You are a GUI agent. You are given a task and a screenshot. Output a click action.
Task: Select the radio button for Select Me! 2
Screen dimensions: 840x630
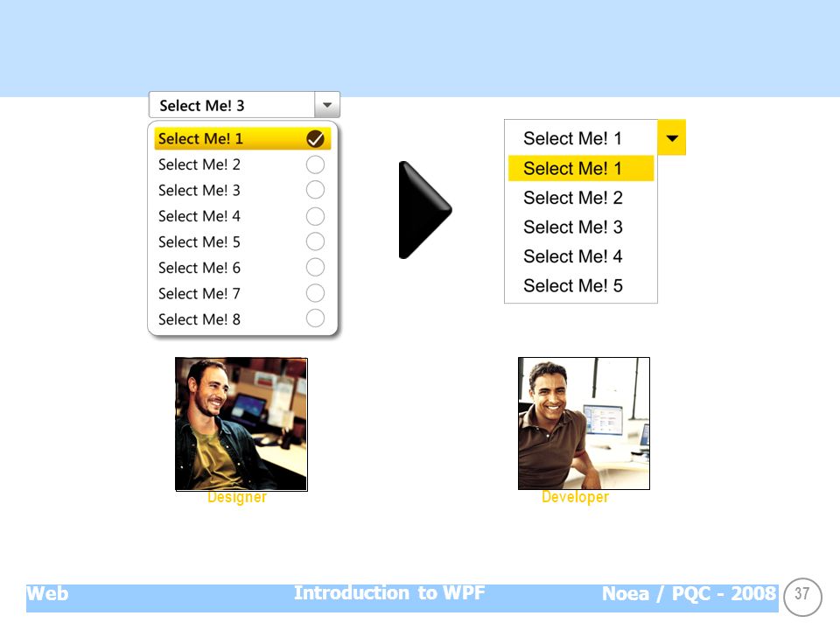coord(315,164)
